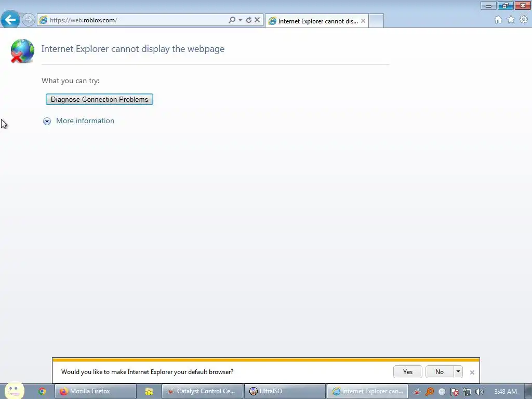Click Internet Explorer taskbar button

point(367,391)
